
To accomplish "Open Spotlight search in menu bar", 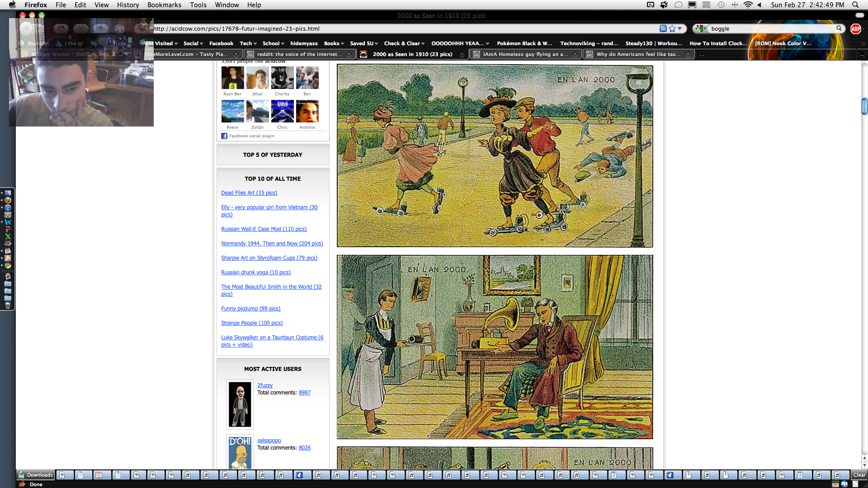I will coord(855,5).
